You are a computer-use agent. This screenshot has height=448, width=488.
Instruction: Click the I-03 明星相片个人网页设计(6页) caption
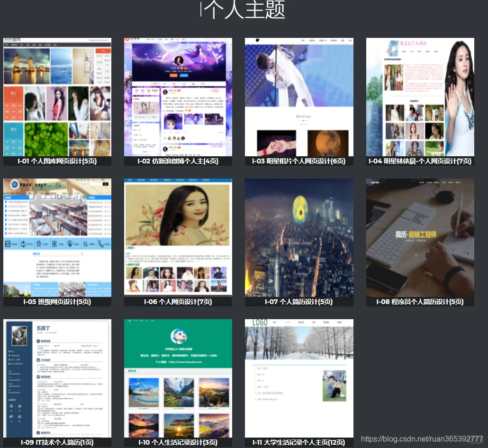click(x=298, y=161)
